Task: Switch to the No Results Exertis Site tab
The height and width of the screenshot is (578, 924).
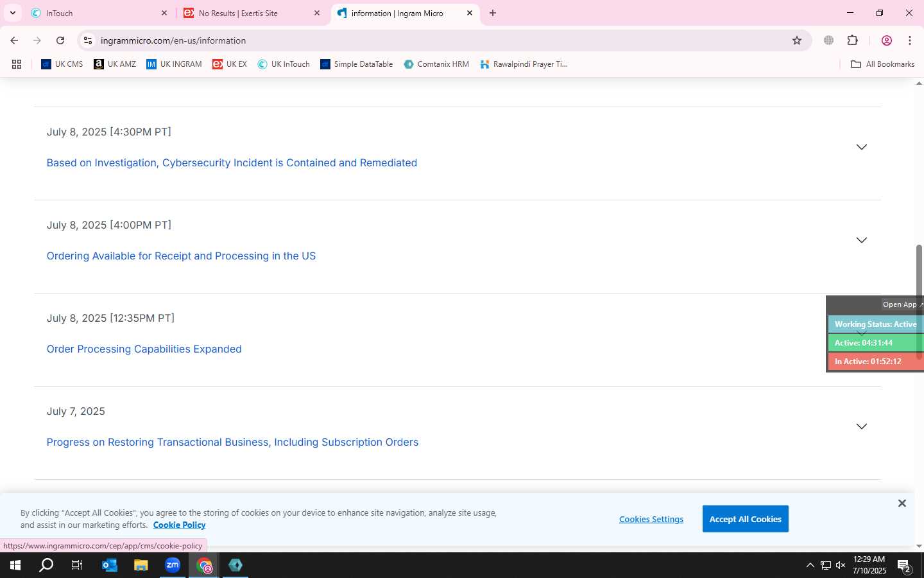Action: (x=252, y=13)
